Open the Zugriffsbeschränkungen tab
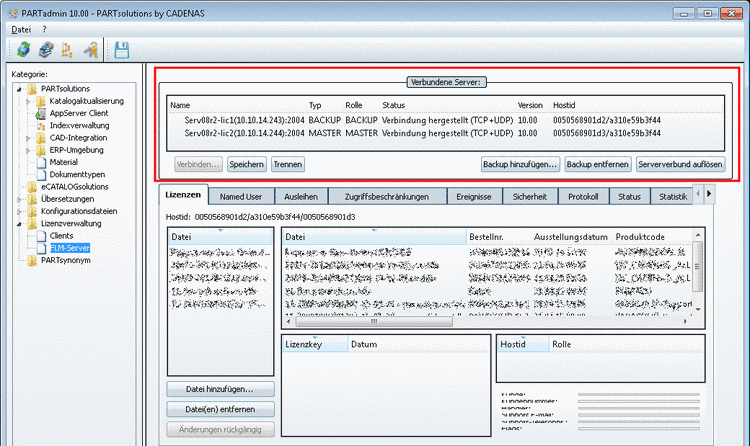Screen dimensions: 750x446 coord(387,197)
